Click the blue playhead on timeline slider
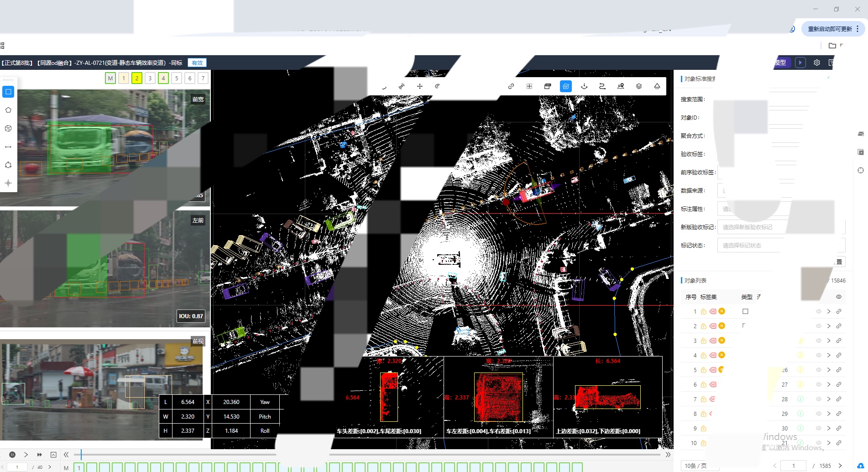Screen dimensions: 868x472 tap(81, 455)
